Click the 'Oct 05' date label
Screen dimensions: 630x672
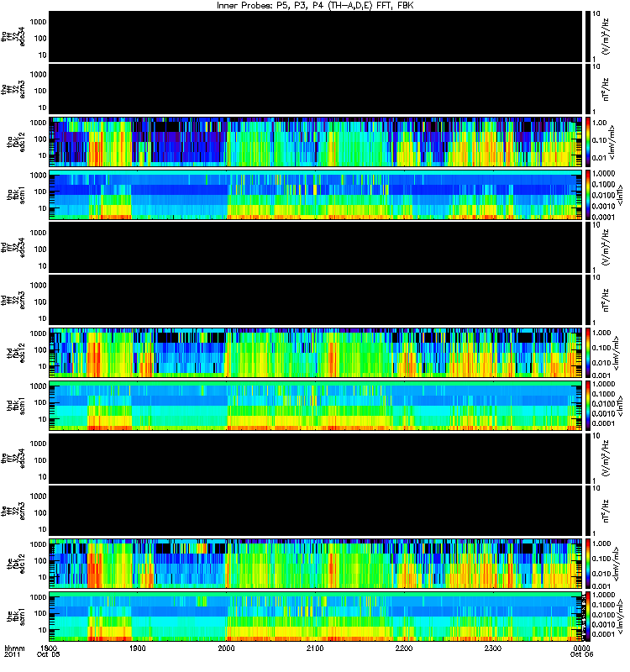click(49, 654)
